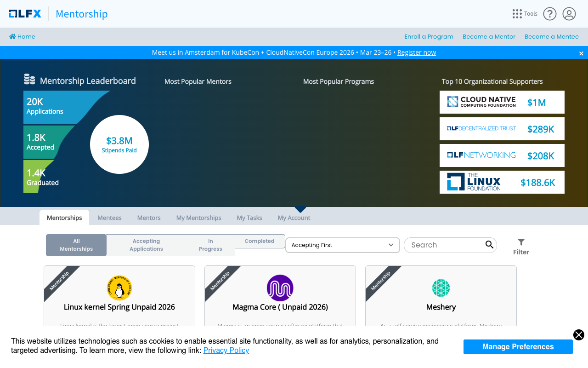The image size is (588, 368).
Task: Open the Accepting First sort dropdown
Action: (342, 245)
